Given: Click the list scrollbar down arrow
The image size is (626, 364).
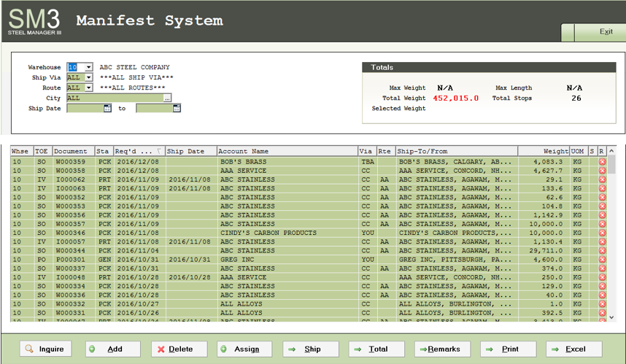Looking at the screenshot, I should tap(611, 317).
